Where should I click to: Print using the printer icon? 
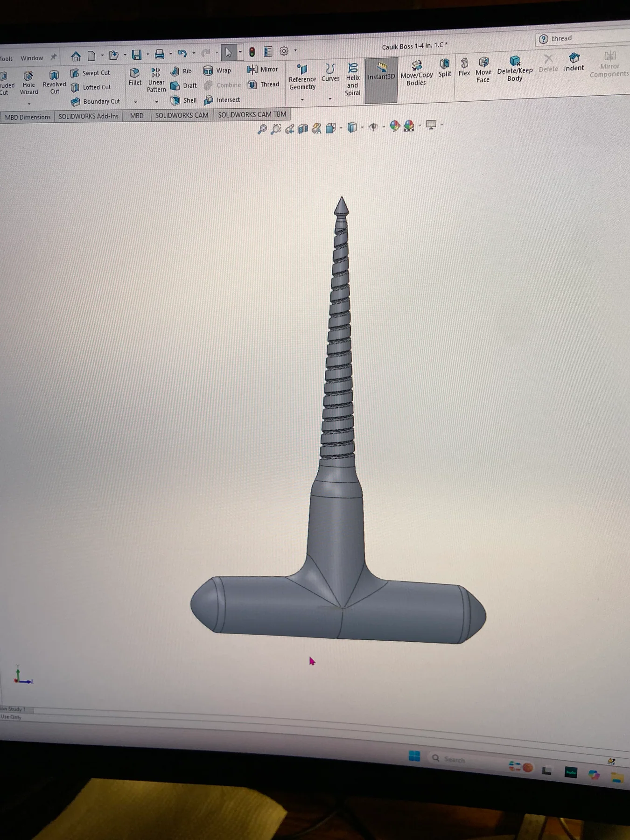point(160,55)
